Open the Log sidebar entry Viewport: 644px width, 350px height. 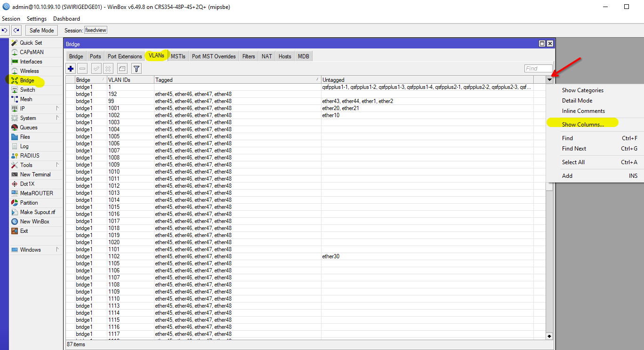pos(24,146)
